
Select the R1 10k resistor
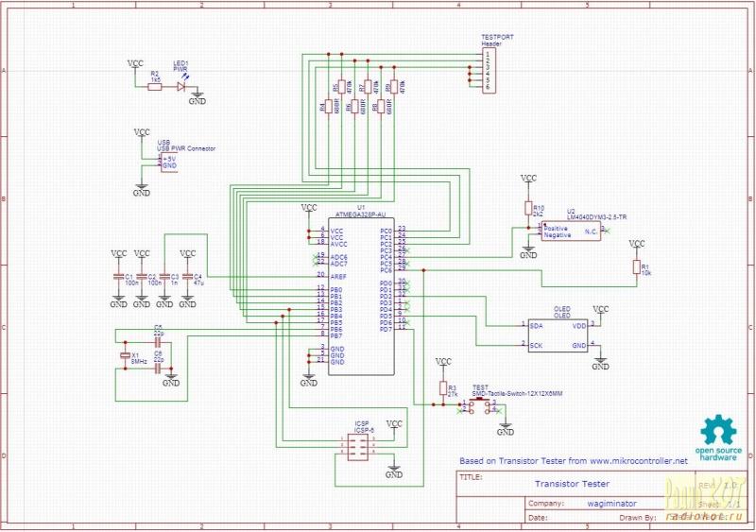638,267
